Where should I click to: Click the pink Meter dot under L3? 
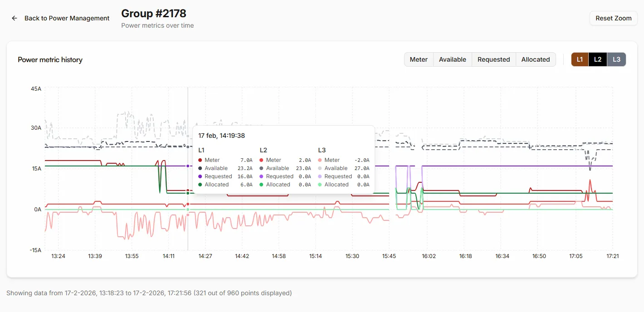(x=320, y=160)
